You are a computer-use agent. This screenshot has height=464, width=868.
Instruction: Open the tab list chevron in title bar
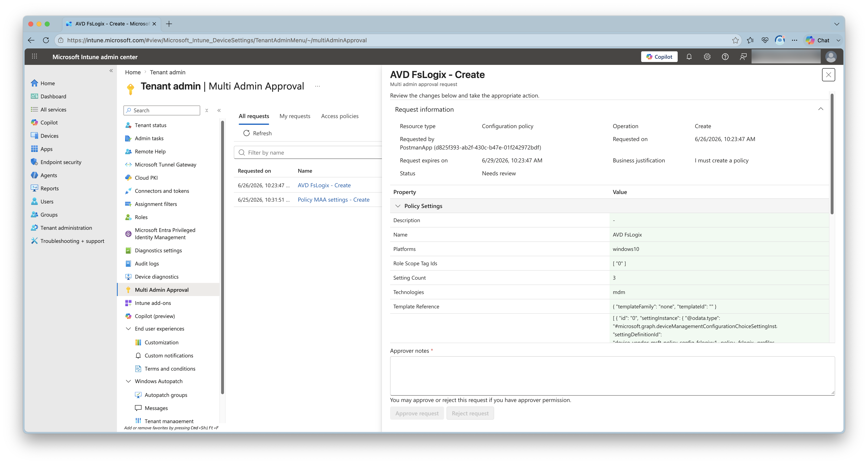[836, 24]
